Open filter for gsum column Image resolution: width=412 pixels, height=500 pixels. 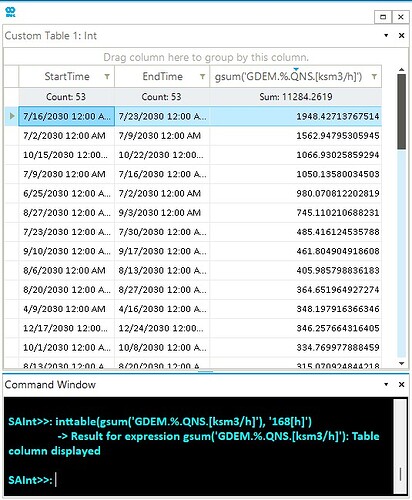pyautogui.click(x=374, y=77)
